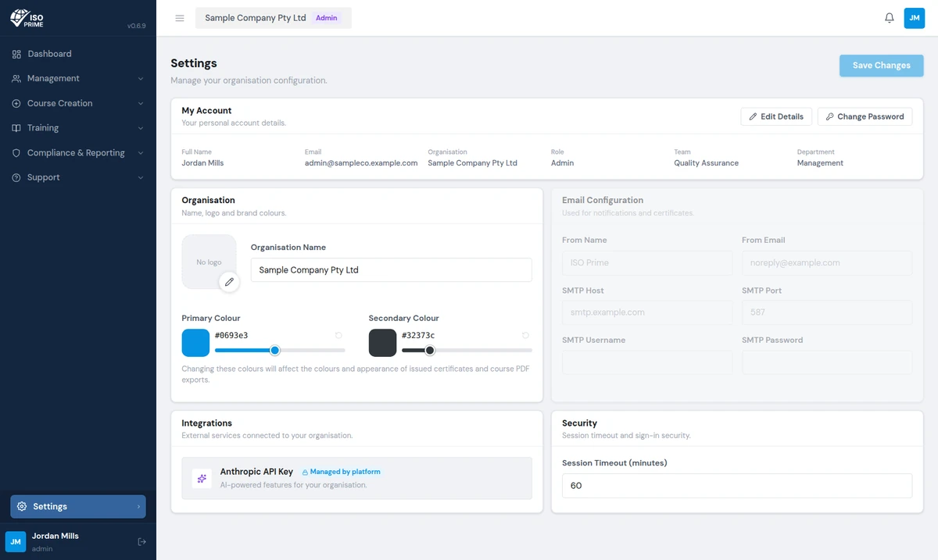Click the No logo thumbnail placeholder

pos(209,262)
